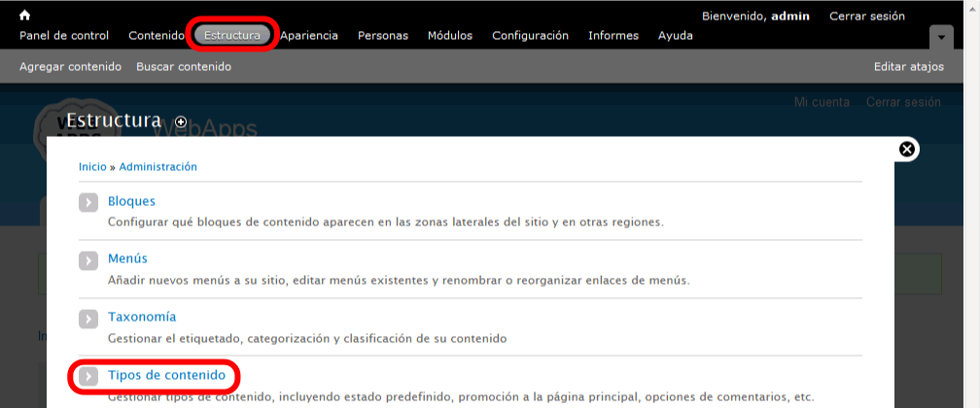Image resolution: width=980 pixels, height=408 pixels.
Task: Click Agregar contenido shortcut
Action: click(71, 66)
